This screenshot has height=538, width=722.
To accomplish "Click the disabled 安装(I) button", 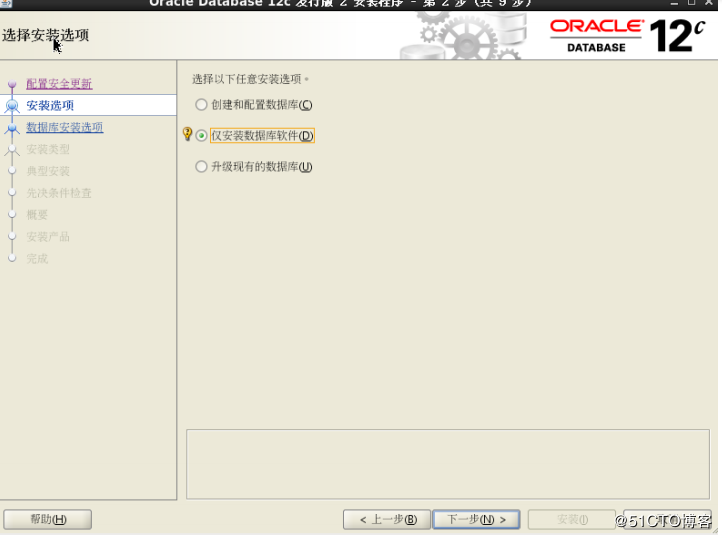I will pyautogui.click(x=571, y=520).
